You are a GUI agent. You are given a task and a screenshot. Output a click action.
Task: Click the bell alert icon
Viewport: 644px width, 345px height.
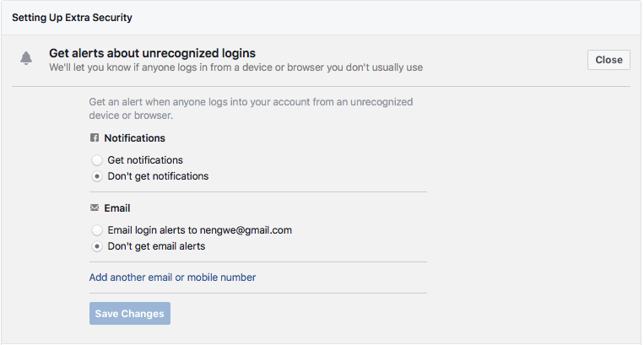(x=26, y=58)
